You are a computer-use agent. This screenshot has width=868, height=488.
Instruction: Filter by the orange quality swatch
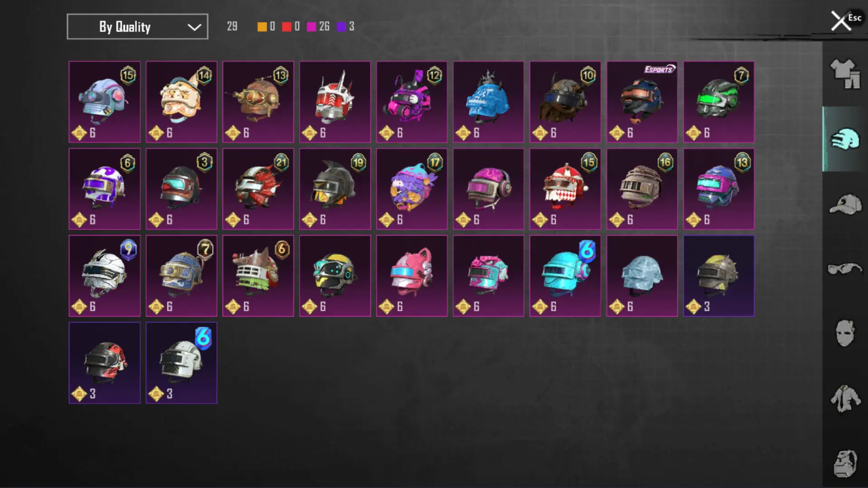[x=262, y=27]
